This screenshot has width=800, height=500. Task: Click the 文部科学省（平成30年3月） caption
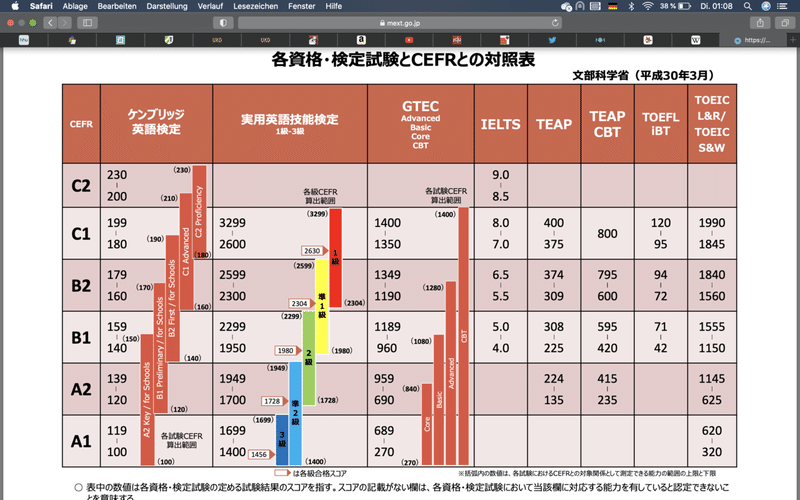(x=643, y=76)
